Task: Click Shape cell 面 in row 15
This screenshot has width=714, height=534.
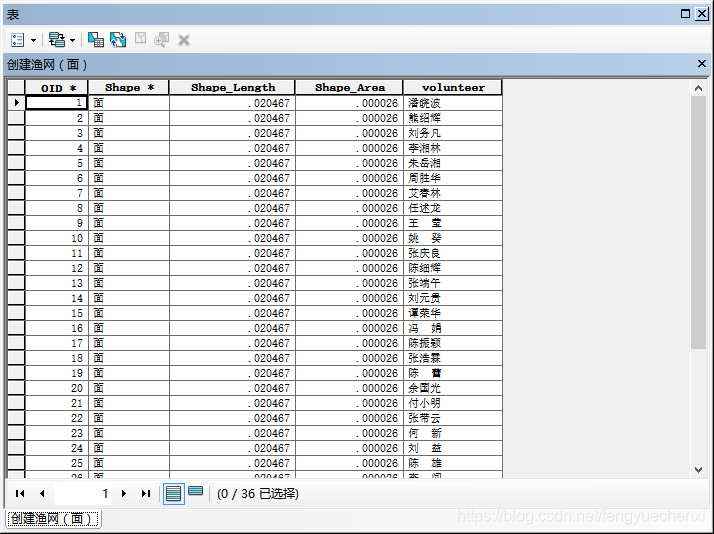Action: coord(129,313)
